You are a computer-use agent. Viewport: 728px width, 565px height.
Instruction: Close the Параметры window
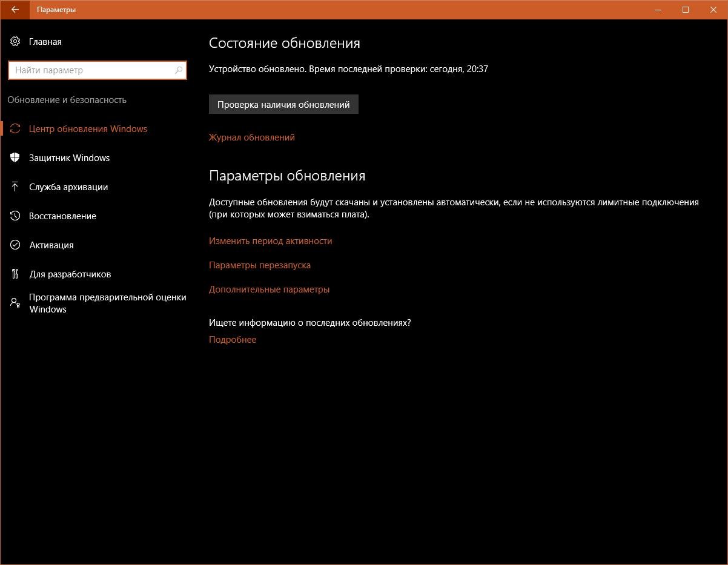pos(713,10)
